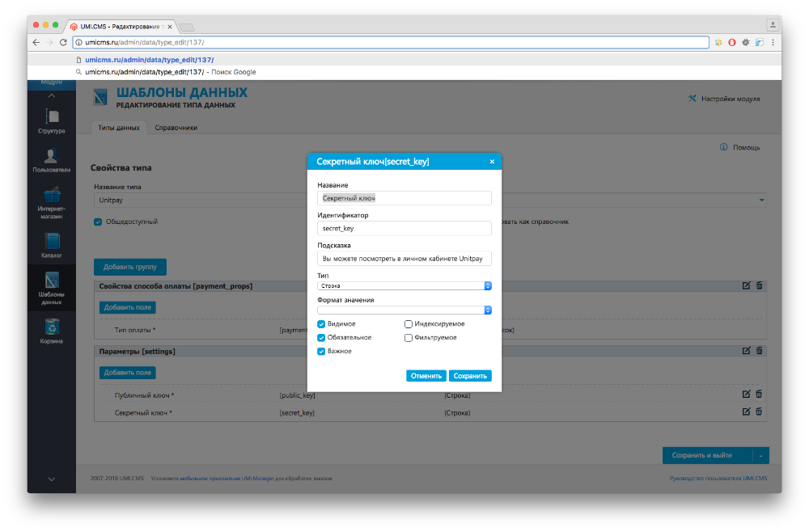This screenshot has height=532, width=809.
Task: Open the Корзина trash module icon
Action: (51, 326)
